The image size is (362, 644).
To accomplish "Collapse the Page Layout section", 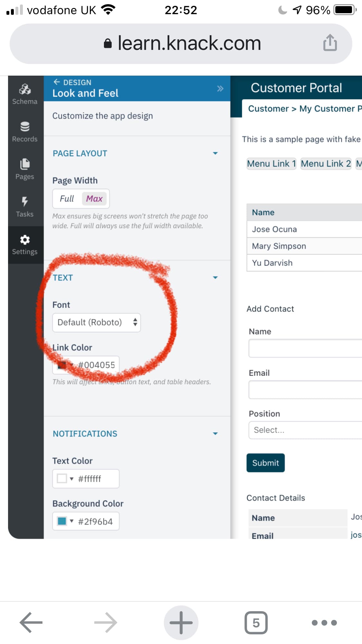I will (215, 153).
